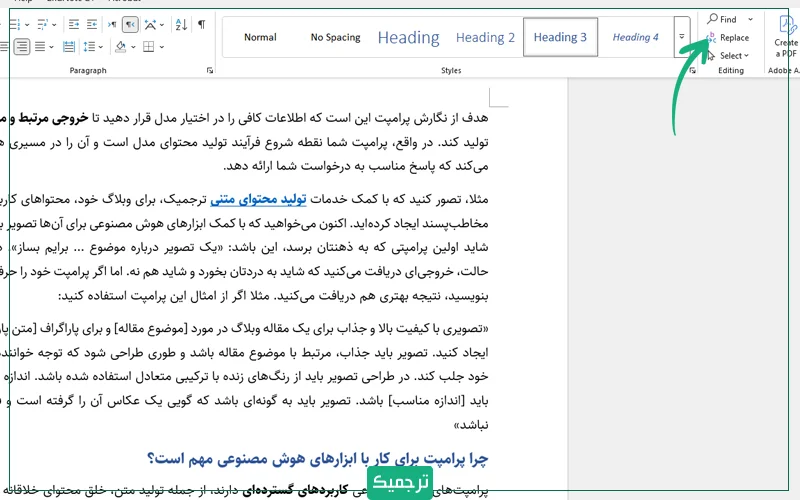Toggle Show/Hide paragraph marks (¶)

click(201, 24)
